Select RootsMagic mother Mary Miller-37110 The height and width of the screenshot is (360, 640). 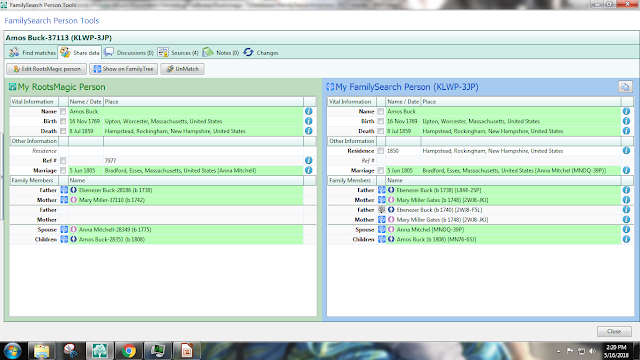[x=112, y=200]
